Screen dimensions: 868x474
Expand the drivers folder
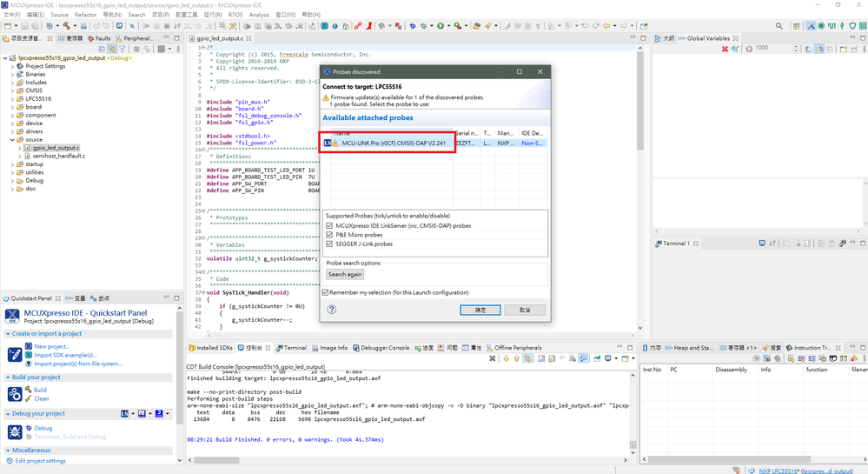coord(13,131)
